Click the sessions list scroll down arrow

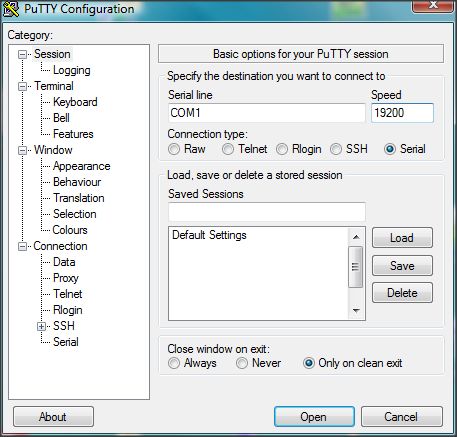pos(356,311)
